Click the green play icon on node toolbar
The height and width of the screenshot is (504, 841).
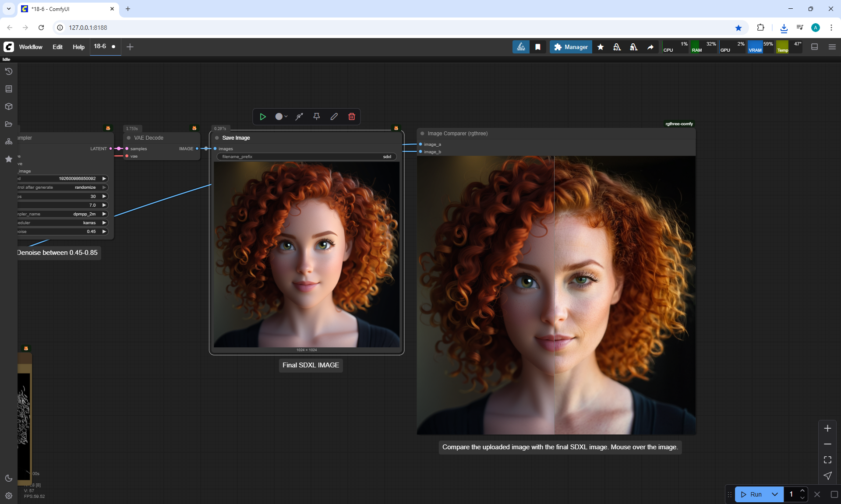pos(263,116)
